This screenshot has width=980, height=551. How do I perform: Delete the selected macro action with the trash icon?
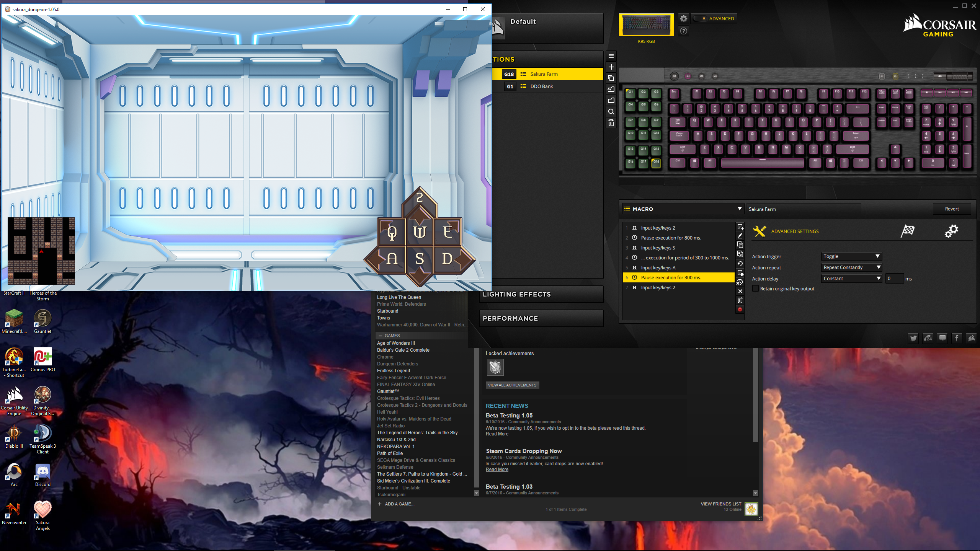pos(740,300)
